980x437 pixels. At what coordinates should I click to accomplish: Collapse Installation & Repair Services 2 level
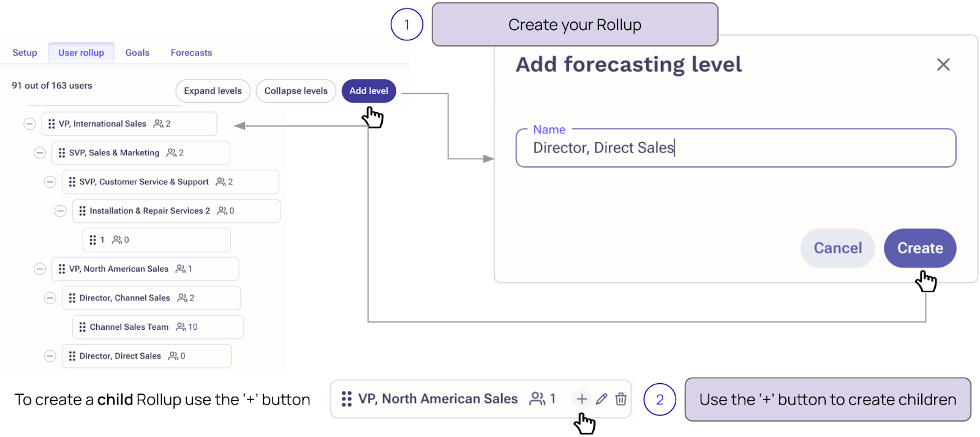(61, 211)
